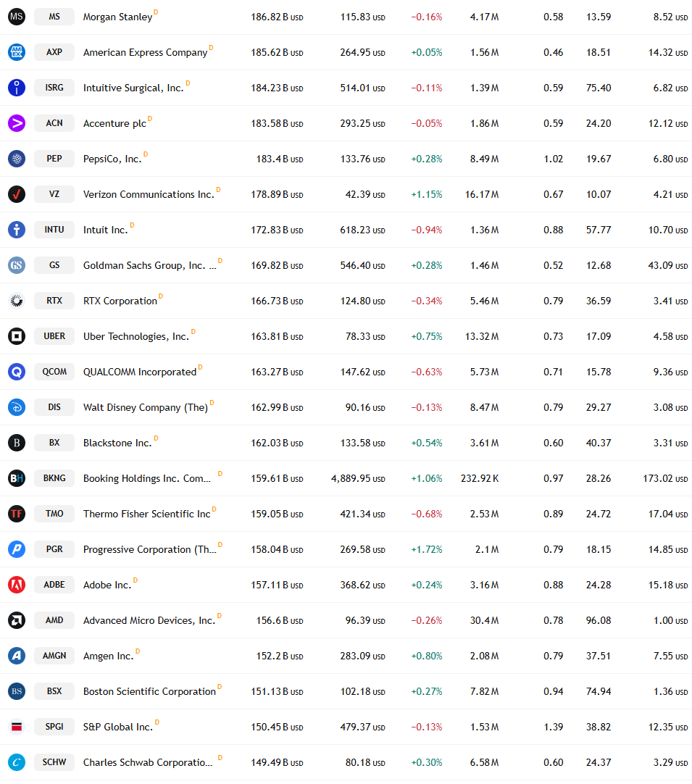
Task: Open the ADBE ticker badge
Action: coord(54,585)
